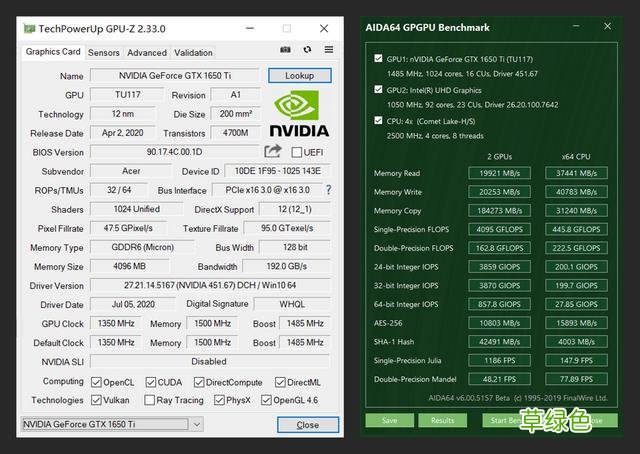640x454 pixels.
Task: Click the GPU-Z title bar app icon
Action: point(29,29)
